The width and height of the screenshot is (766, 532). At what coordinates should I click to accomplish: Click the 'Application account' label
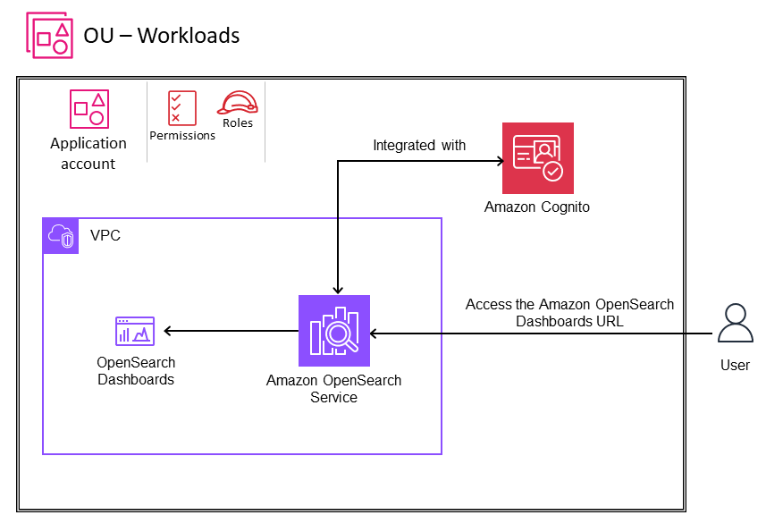pyautogui.click(x=88, y=154)
